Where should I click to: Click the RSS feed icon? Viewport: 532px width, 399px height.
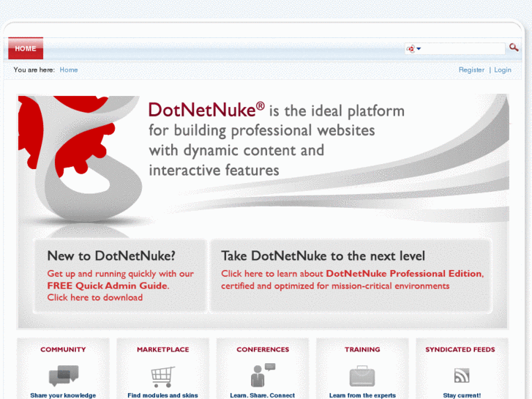462,376
